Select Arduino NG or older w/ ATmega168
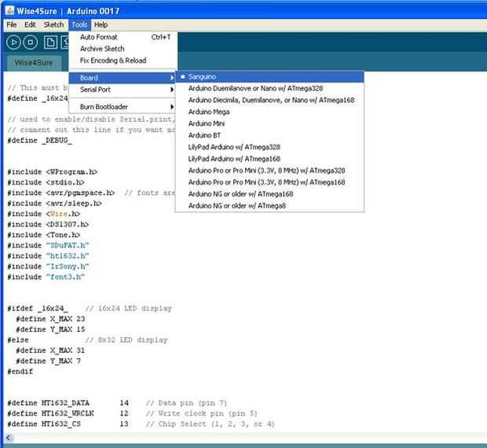This screenshot has width=487, height=448. (269, 194)
